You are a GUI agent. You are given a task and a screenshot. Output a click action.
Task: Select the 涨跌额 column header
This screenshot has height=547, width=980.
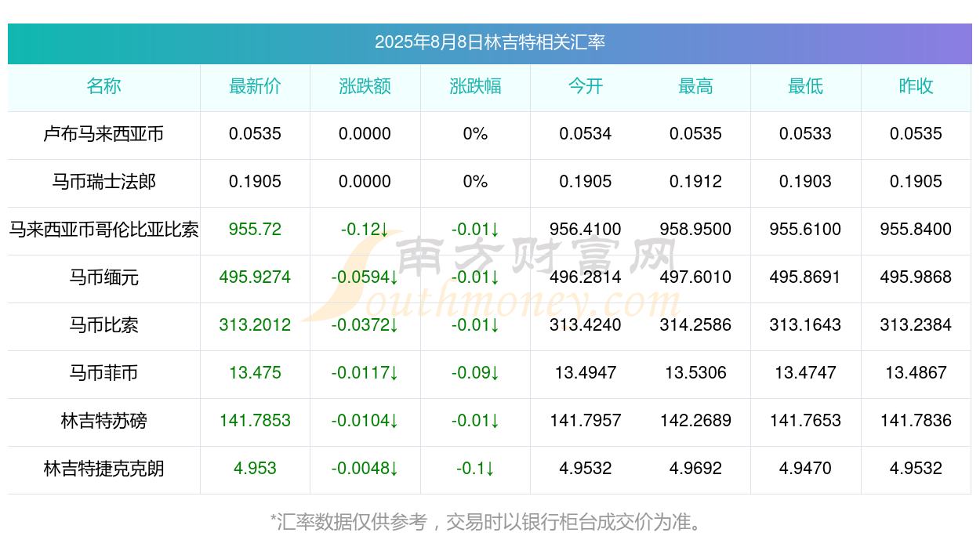click(x=365, y=86)
